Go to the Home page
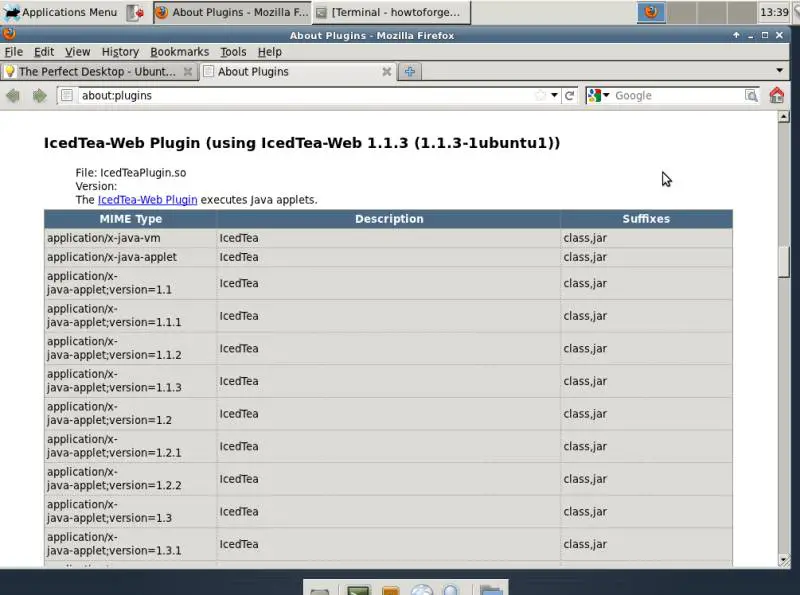 [x=777, y=95]
